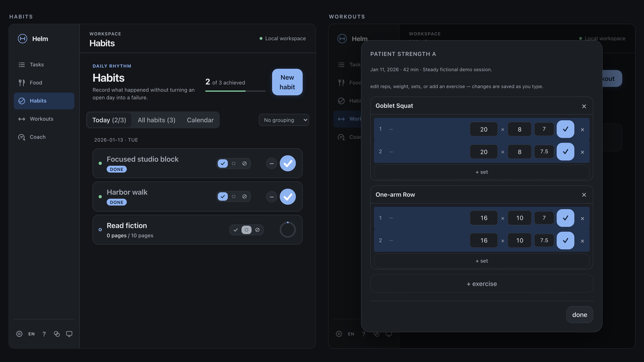
Task: Set Harbor walk to skipped state
Action: click(245, 196)
